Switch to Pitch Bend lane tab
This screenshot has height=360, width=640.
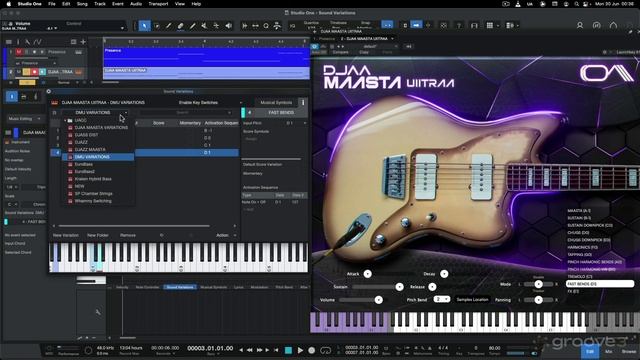(284, 287)
